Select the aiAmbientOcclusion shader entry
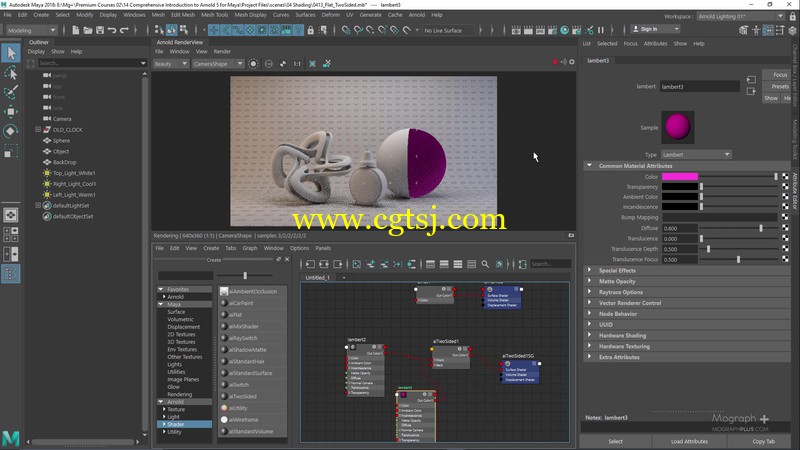This screenshot has width=800, height=450. [252, 291]
